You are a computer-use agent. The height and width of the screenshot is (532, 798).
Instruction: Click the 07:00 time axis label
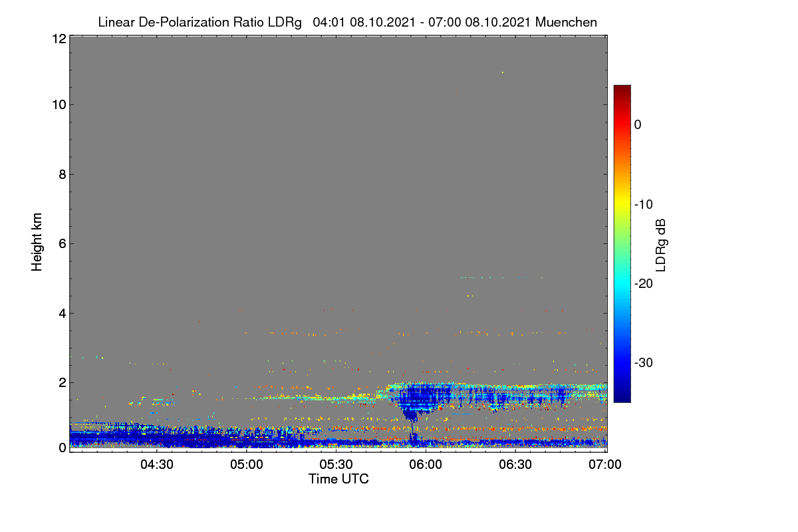tap(606, 465)
